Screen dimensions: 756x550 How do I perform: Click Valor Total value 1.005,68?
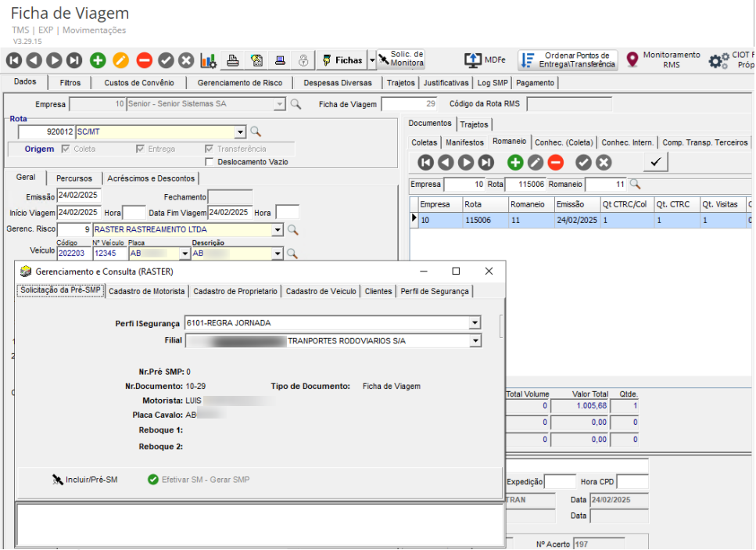(579, 406)
